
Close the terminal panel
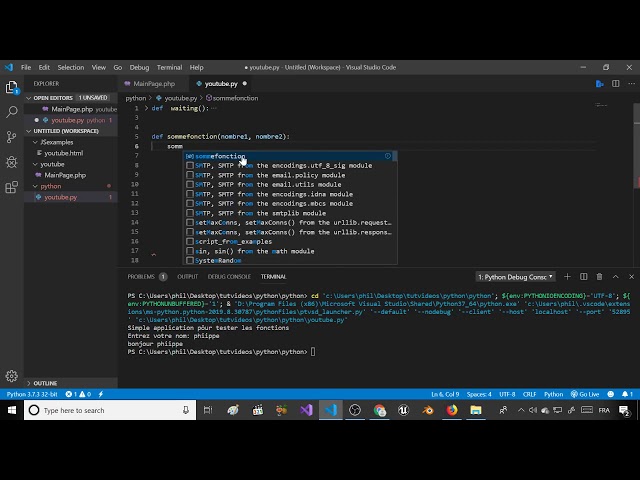click(x=631, y=277)
